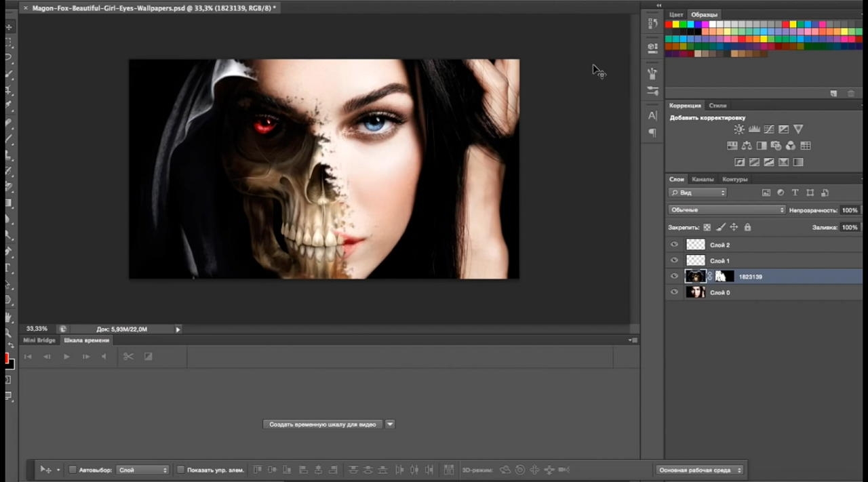Select Слой 0 layer thumbnail
This screenshot has width=868, height=482.
[695, 292]
